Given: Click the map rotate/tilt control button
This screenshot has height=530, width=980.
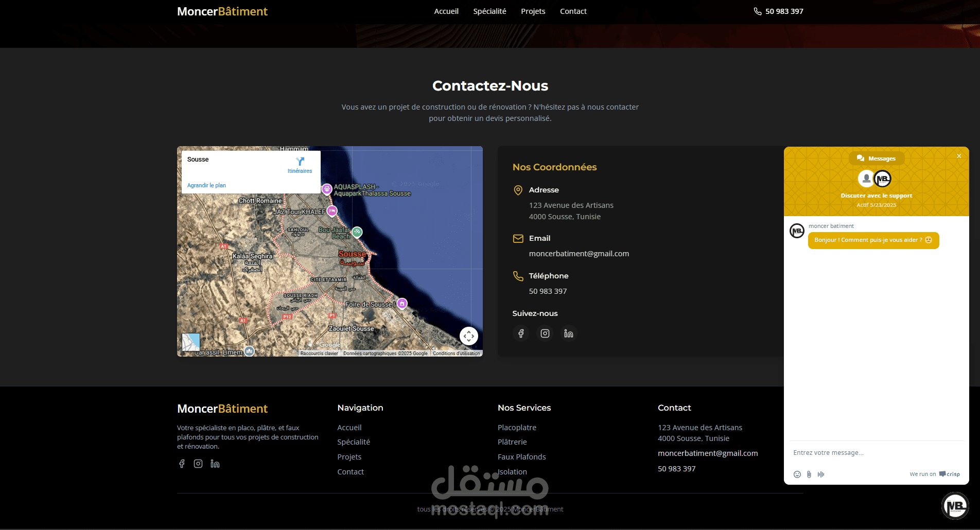Looking at the screenshot, I should pos(469,336).
